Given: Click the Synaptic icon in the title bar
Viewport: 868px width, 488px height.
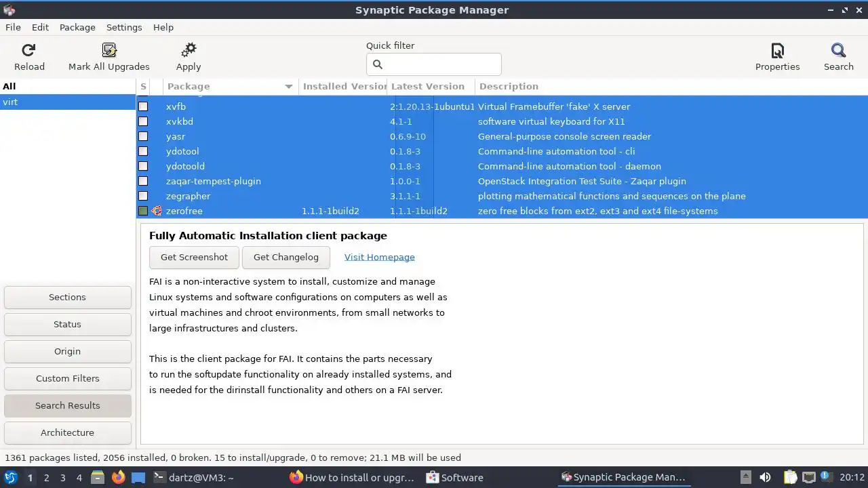Looking at the screenshot, I should (x=9, y=9).
